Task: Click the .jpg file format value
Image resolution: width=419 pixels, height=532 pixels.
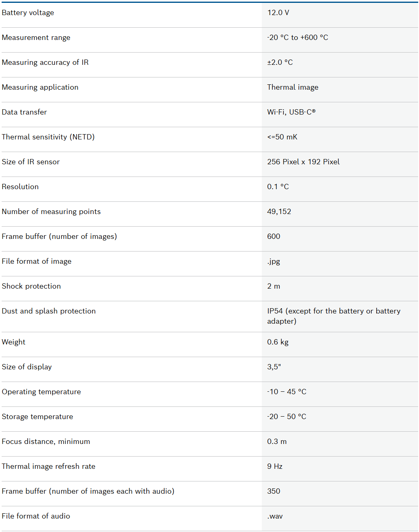Action: pyautogui.click(x=274, y=261)
